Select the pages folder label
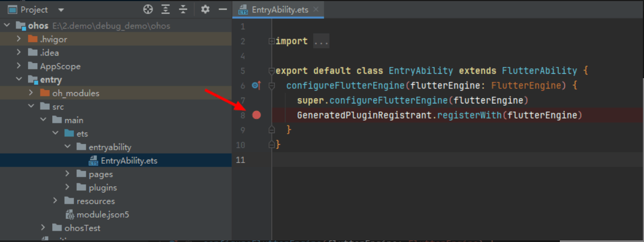The image size is (644, 242). click(101, 174)
